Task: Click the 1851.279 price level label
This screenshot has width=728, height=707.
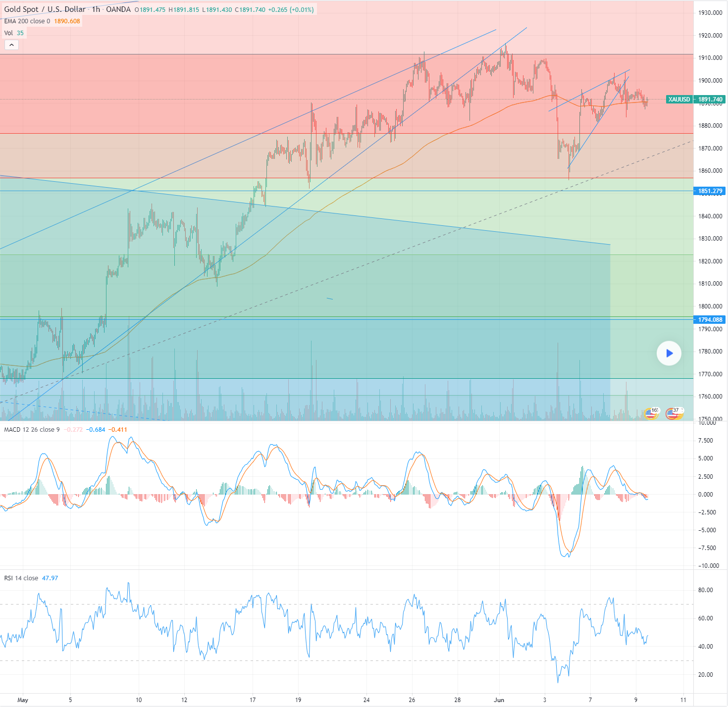Action: click(710, 191)
